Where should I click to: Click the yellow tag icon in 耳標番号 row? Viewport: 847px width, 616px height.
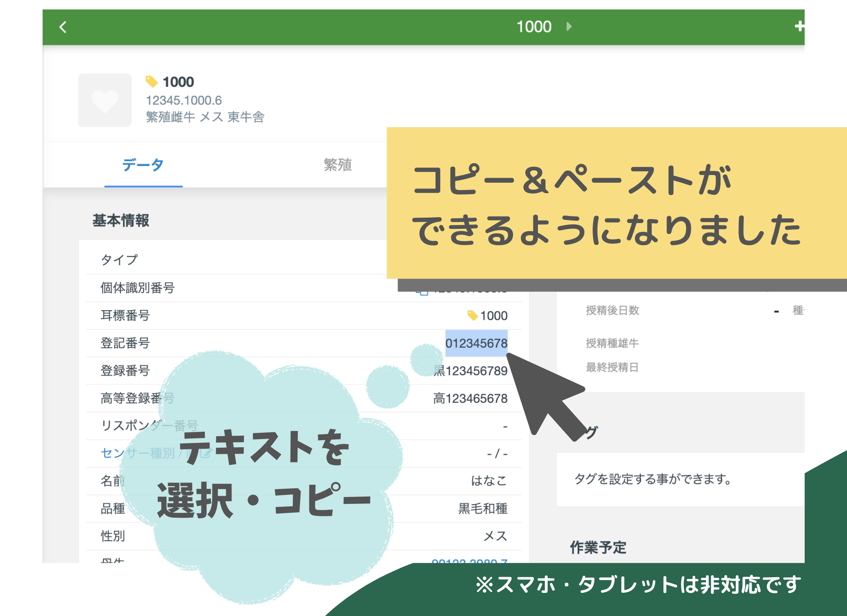(472, 315)
